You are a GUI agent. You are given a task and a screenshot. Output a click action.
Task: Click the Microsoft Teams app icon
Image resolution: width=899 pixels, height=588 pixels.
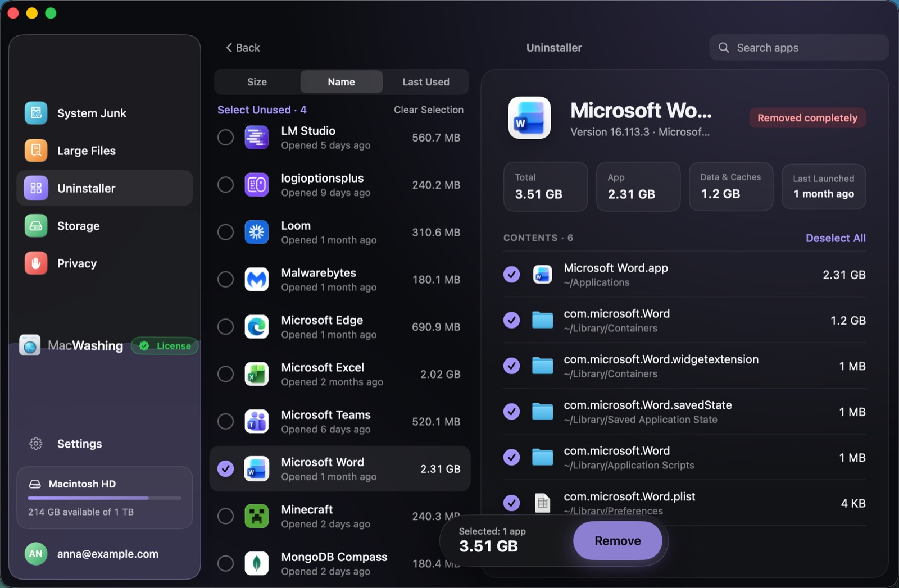[x=257, y=421]
